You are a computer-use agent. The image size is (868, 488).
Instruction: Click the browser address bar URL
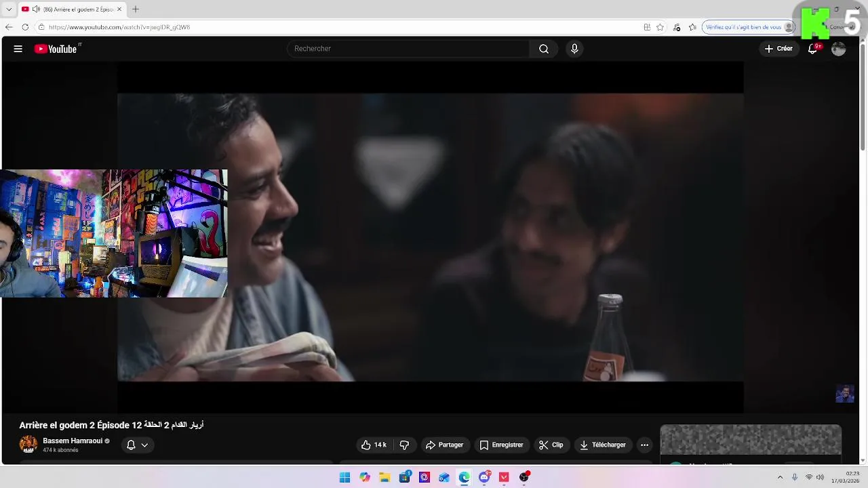pyautogui.click(x=119, y=27)
